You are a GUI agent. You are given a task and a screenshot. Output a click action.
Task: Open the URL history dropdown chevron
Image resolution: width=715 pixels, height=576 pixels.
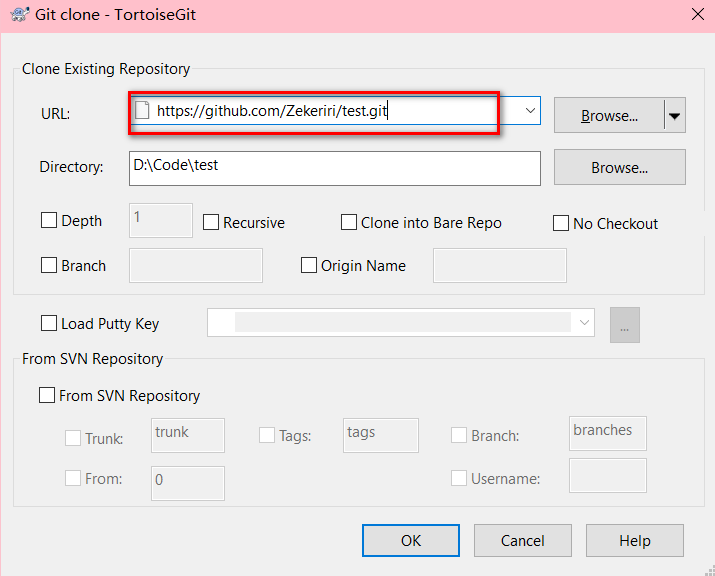530,110
